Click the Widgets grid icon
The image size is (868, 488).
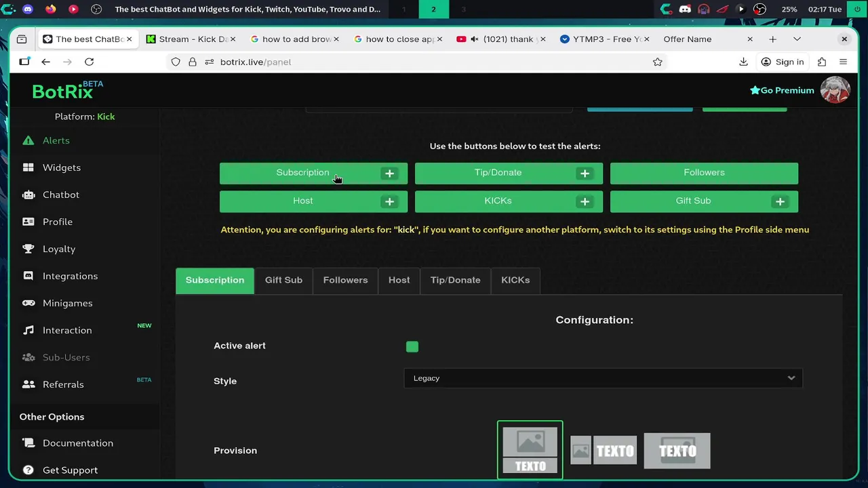28,167
